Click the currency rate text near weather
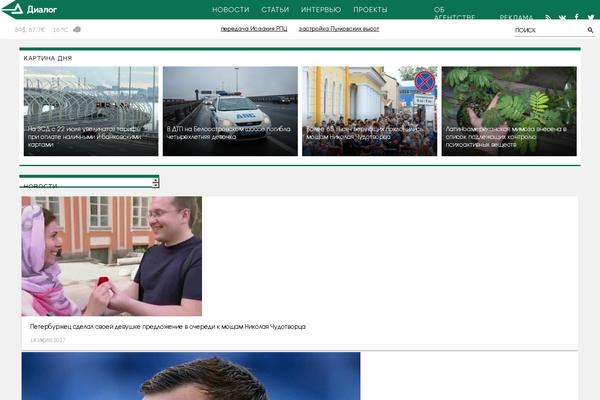The height and width of the screenshot is (400, 600). (29, 30)
